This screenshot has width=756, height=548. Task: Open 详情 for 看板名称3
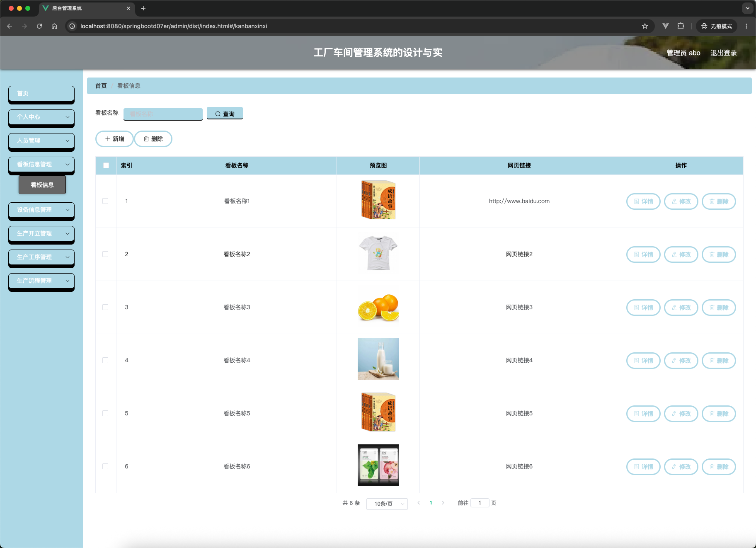coord(643,308)
